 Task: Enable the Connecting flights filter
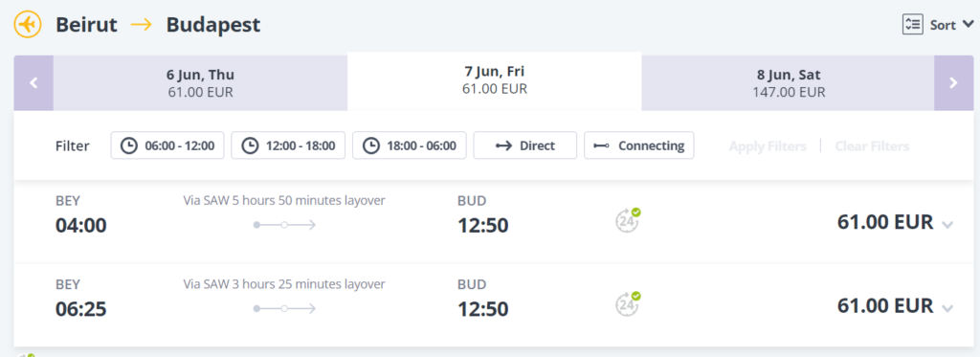[638, 145]
